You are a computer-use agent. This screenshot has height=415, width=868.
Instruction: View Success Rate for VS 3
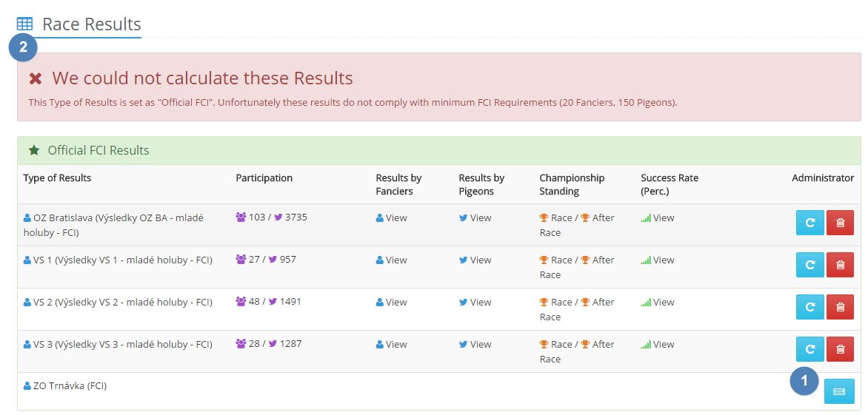(x=663, y=345)
